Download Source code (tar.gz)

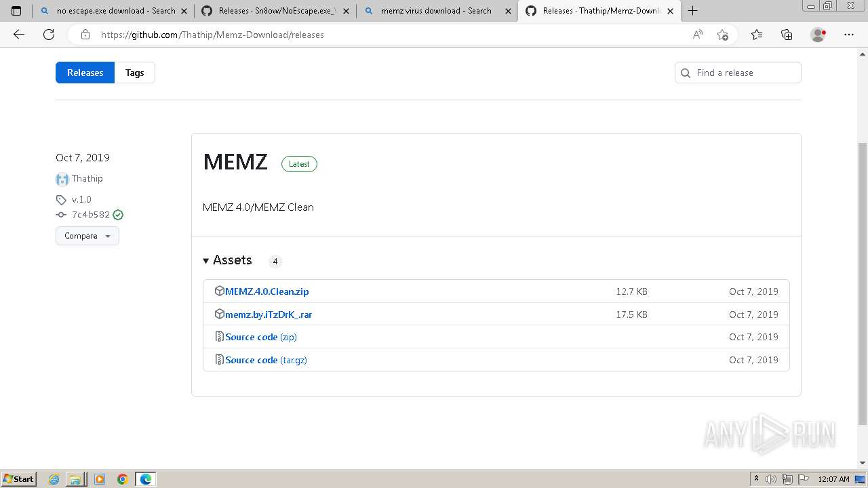tap(266, 360)
